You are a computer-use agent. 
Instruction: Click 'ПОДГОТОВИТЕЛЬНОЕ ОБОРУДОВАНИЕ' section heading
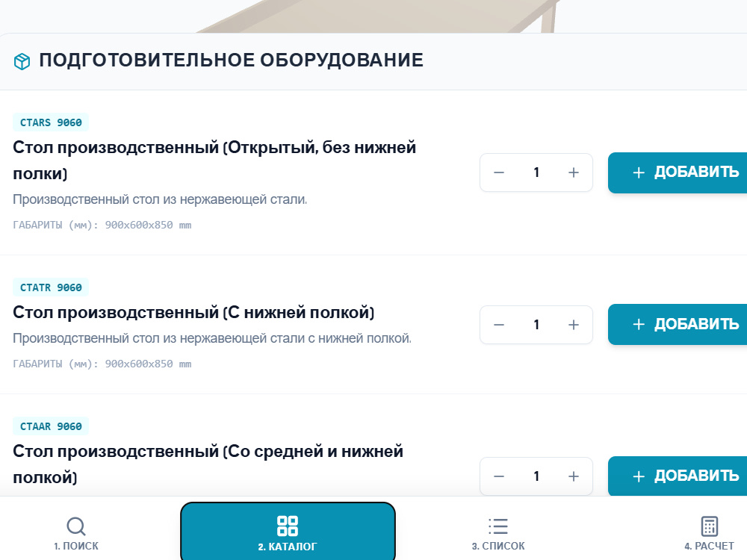(231, 60)
